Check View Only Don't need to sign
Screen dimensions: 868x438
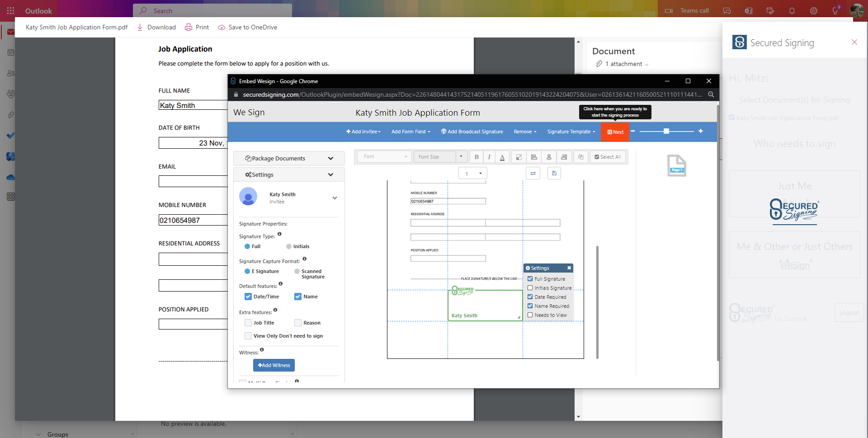click(248, 336)
